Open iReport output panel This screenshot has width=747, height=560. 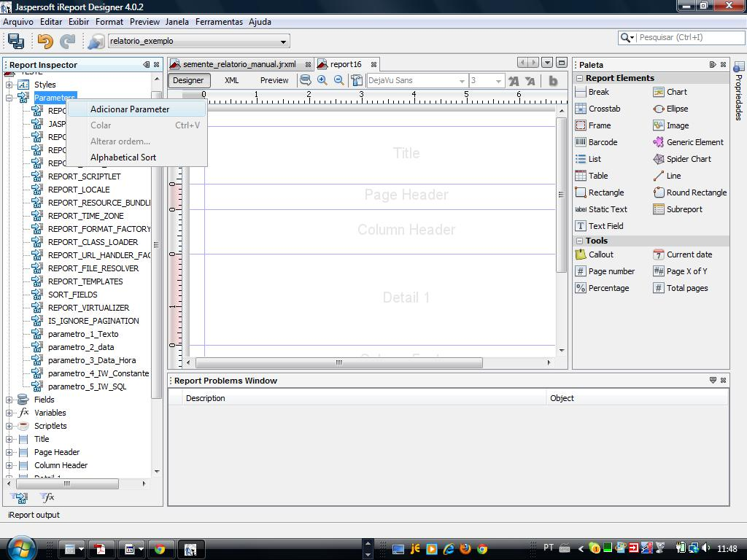click(34, 516)
